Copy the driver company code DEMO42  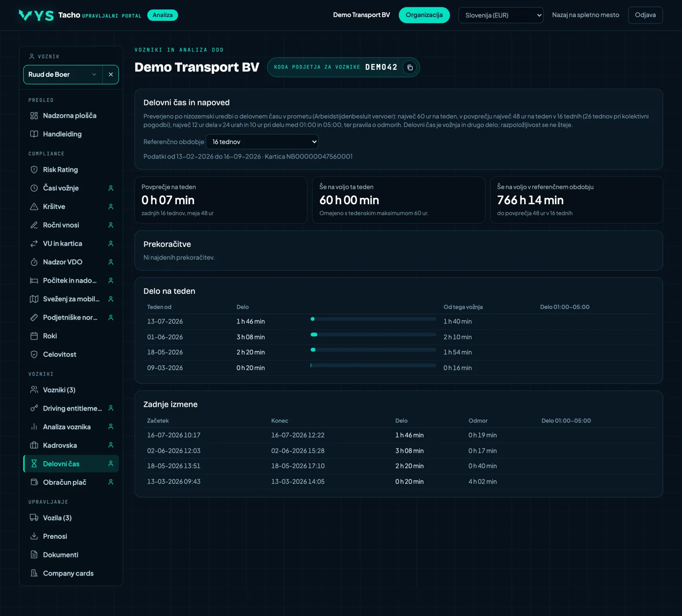[x=410, y=67]
